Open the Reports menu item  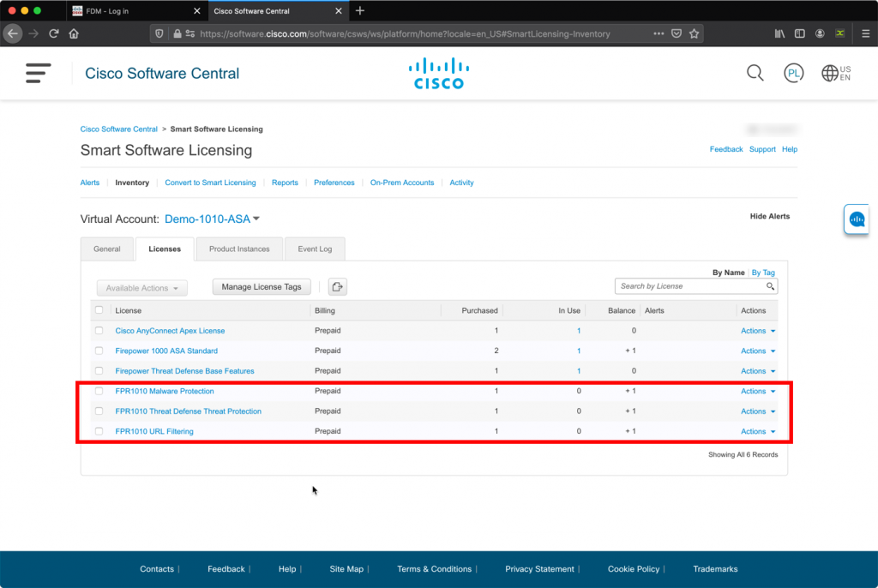(285, 183)
